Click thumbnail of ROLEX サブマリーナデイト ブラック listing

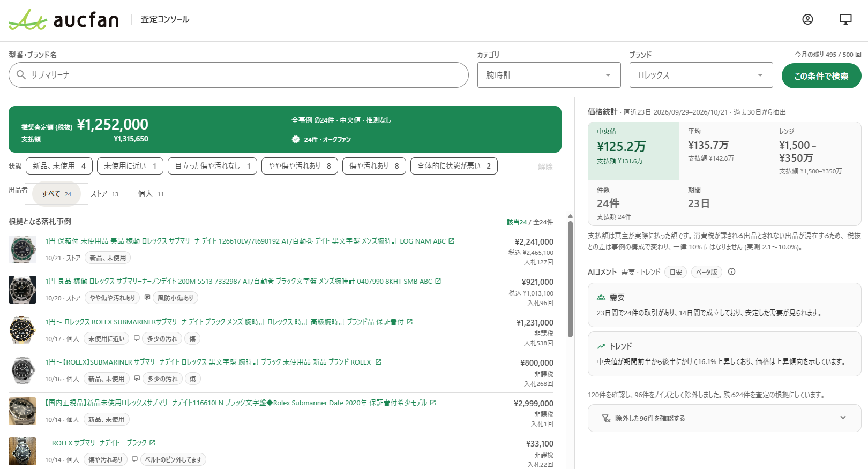[x=23, y=451]
